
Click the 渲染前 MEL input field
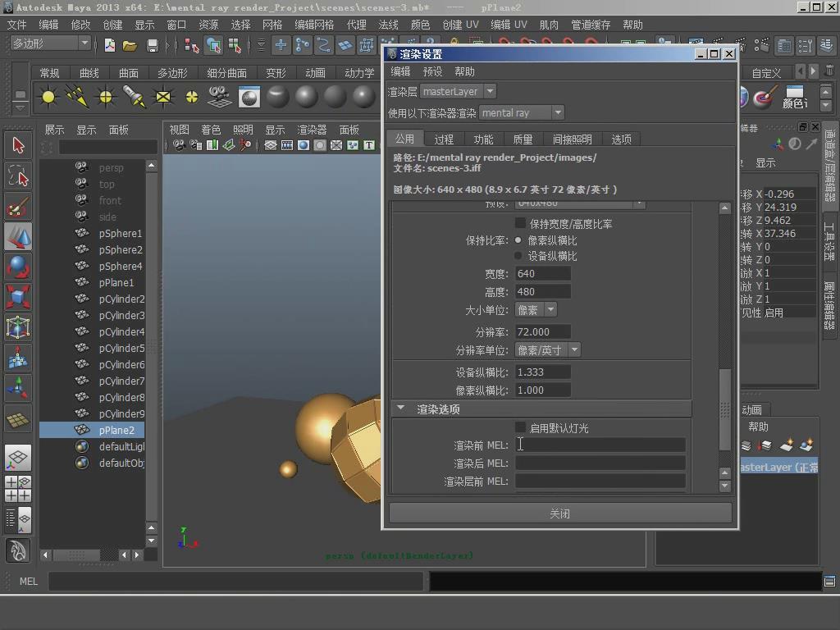(x=600, y=445)
